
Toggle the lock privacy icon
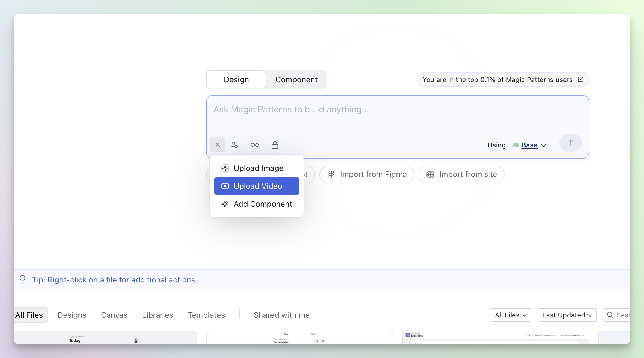pos(275,145)
